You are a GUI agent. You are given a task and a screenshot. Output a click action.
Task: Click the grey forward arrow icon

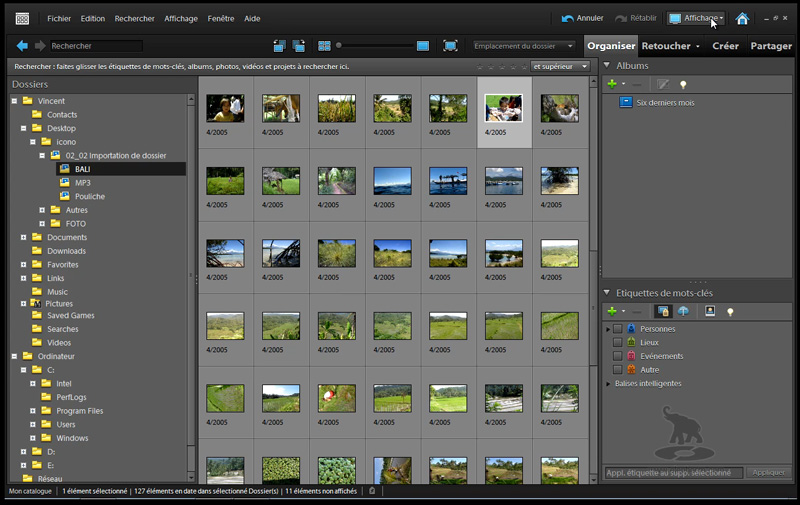click(x=40, y=46)
